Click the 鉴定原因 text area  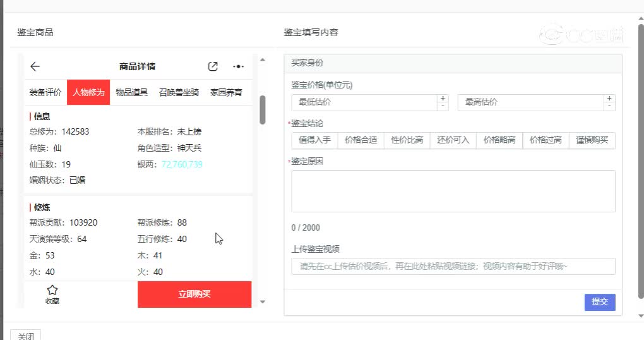click(x=453, y=191)
